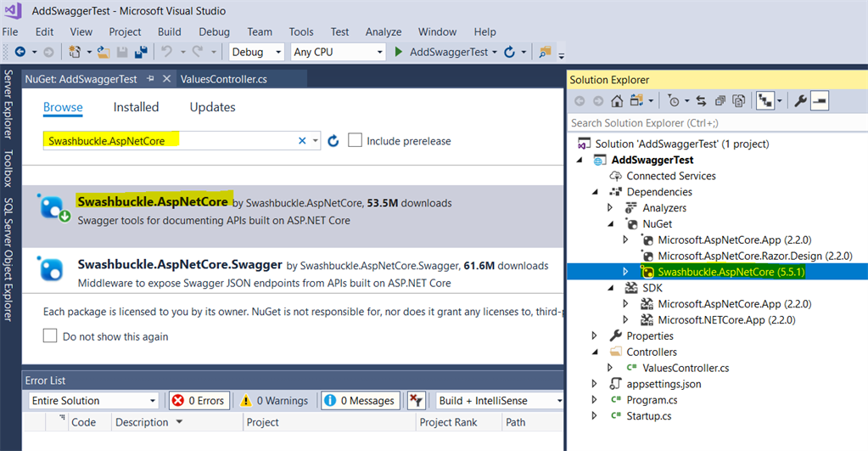
Task: Click Solution Explorer Home icon
Action: [x=617, y=101]
